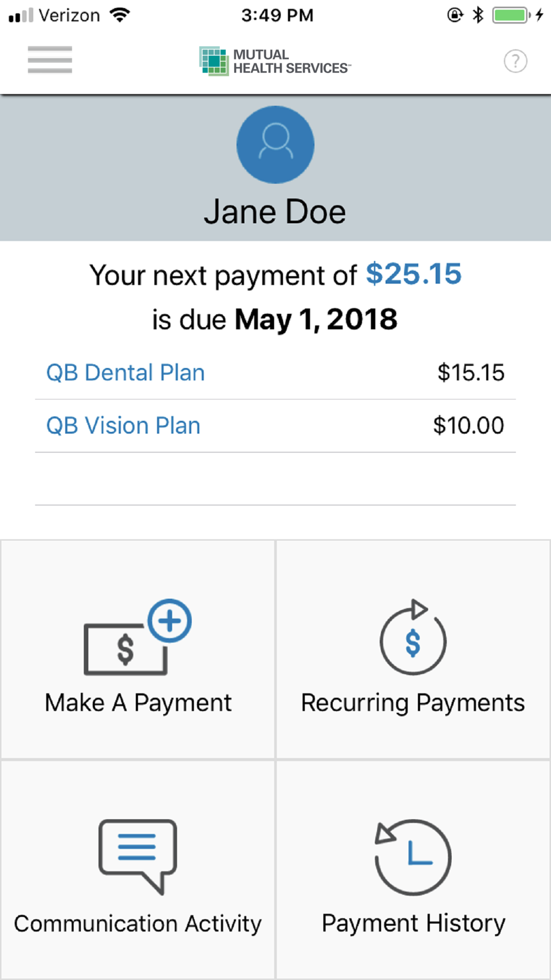Tap the help question mark icon
551x980 pixels.
pos(515,61)
